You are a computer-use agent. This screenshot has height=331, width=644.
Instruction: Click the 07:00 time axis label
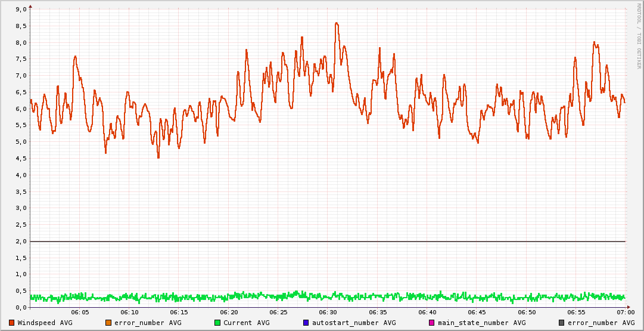tap(625, 313)
